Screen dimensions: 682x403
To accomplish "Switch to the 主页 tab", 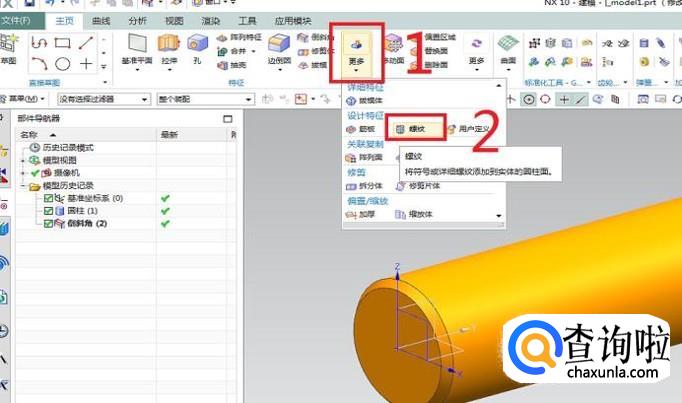I will click(65, 20).
